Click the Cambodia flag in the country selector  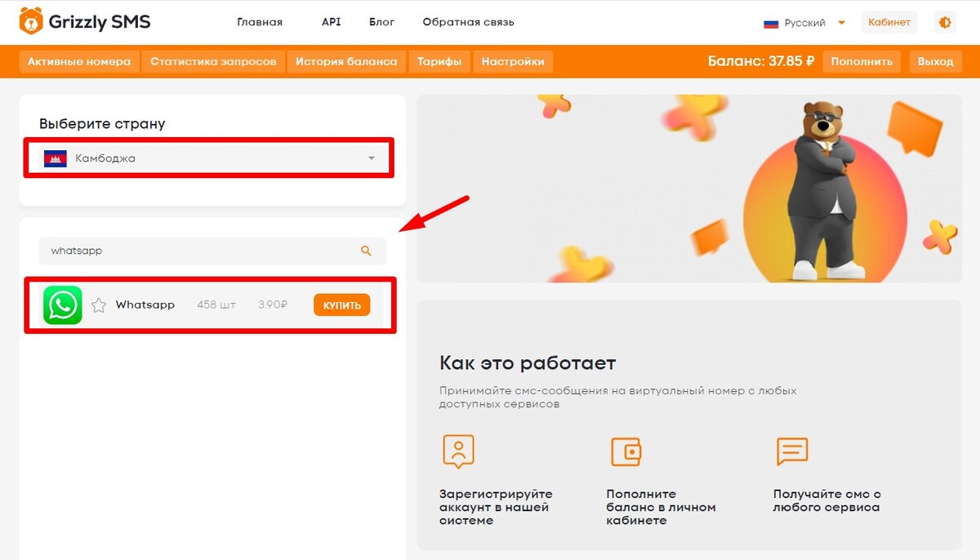point(54,158)
